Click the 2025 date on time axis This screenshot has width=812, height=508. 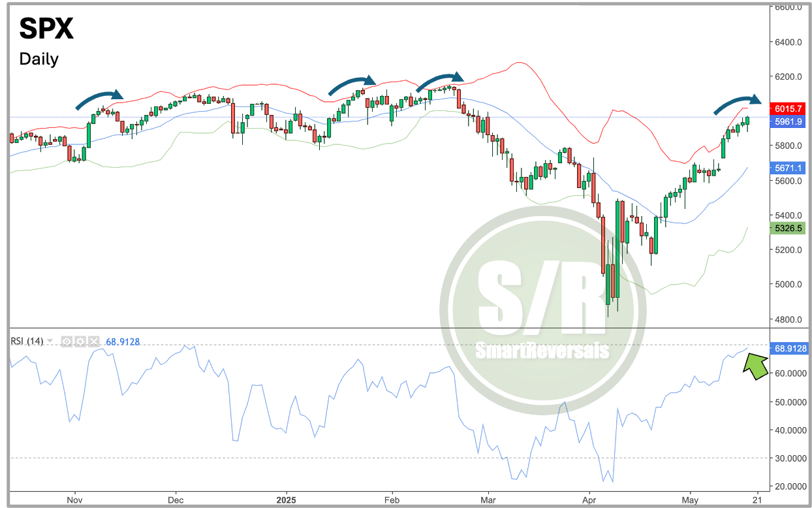[x=286, y=500]
